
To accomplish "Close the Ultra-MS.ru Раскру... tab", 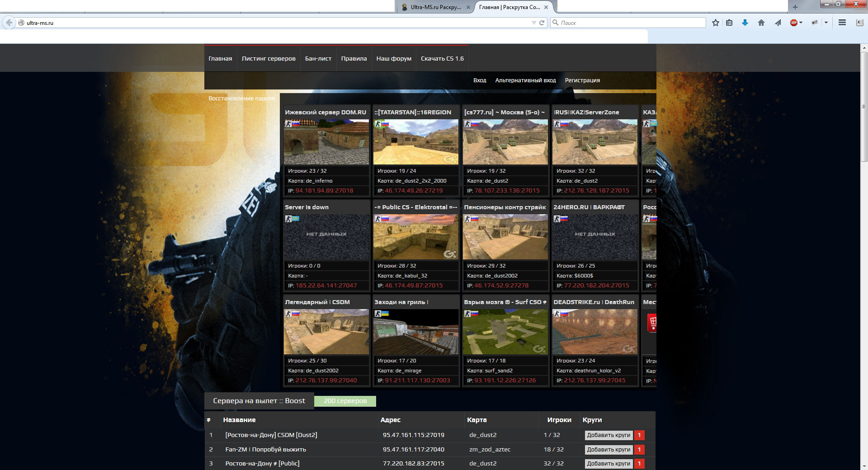I will pos(468,7).
